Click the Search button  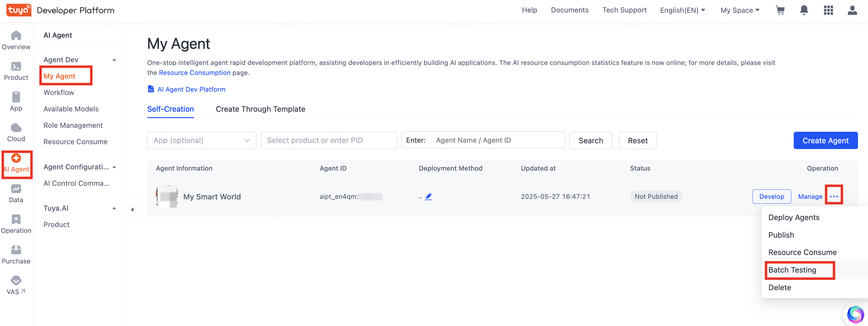(x=590, y=140)
